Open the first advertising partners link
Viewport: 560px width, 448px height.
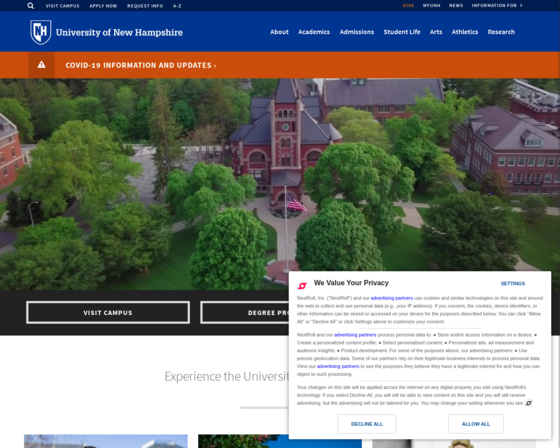coord(391,298)
